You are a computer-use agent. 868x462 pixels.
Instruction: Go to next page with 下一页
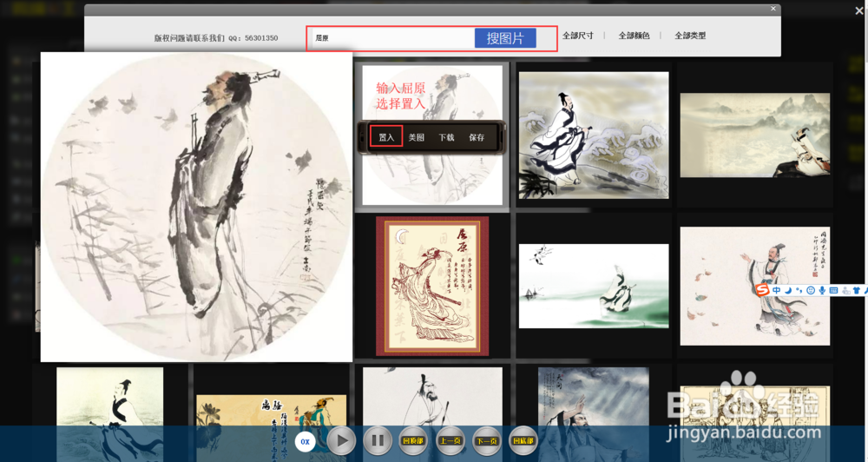pos(487,441)
